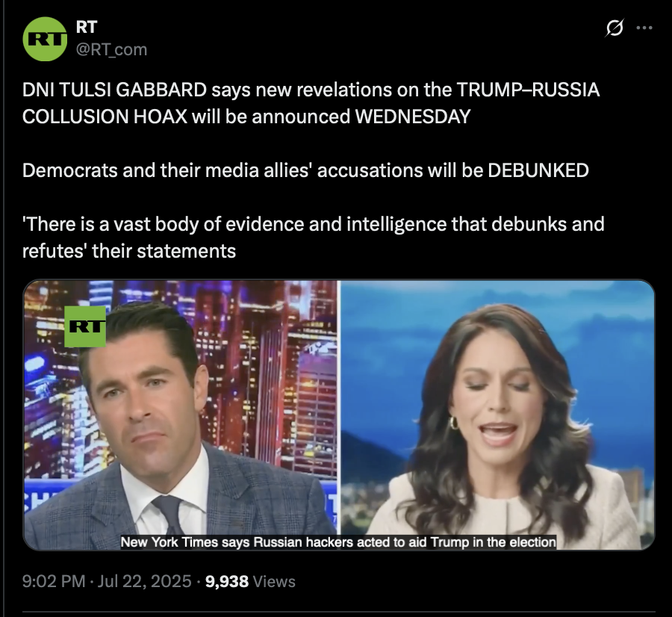Click the Grok slashed-circle icon
This screenshot has height=617, width=672.
pos(615,28)
